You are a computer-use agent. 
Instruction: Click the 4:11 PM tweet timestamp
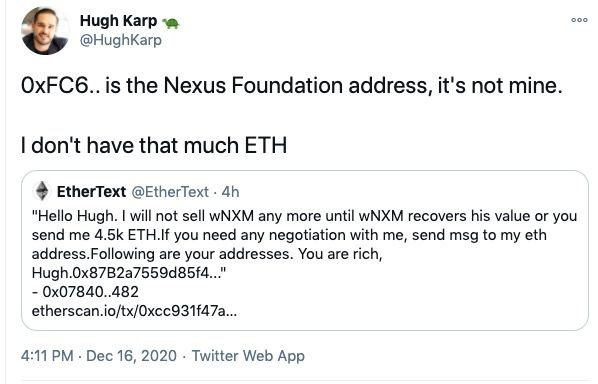47,356
